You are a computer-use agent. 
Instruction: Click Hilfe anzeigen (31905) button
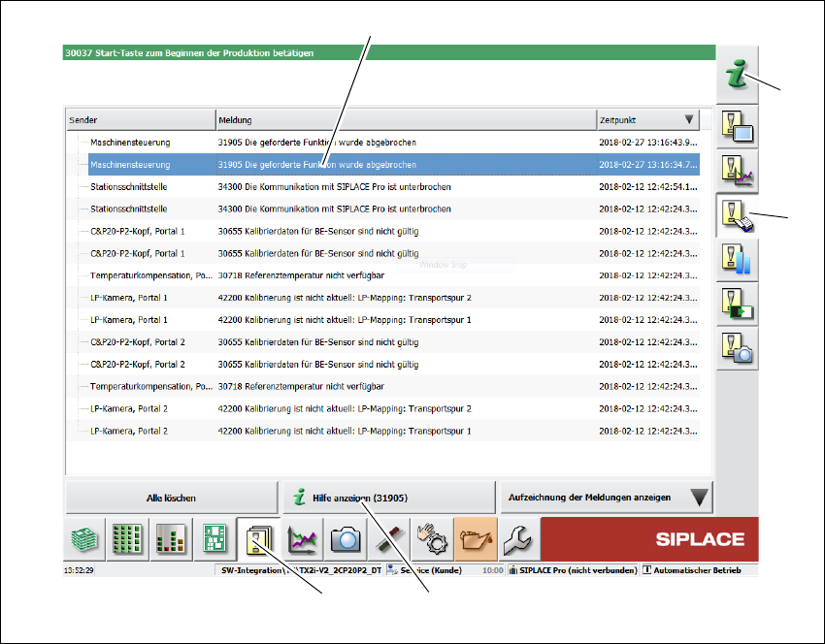389,498
